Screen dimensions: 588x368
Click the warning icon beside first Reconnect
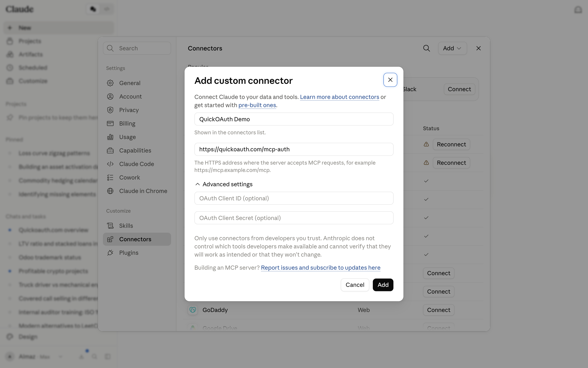pyautogui.click(x=426, y=144)
